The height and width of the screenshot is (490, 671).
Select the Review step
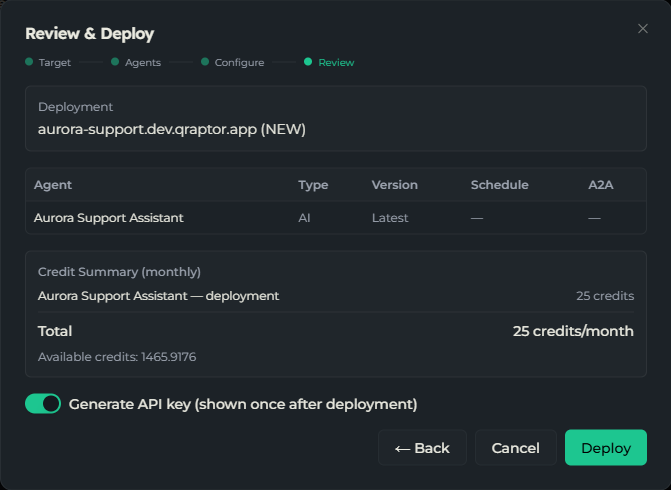(329, 62)
